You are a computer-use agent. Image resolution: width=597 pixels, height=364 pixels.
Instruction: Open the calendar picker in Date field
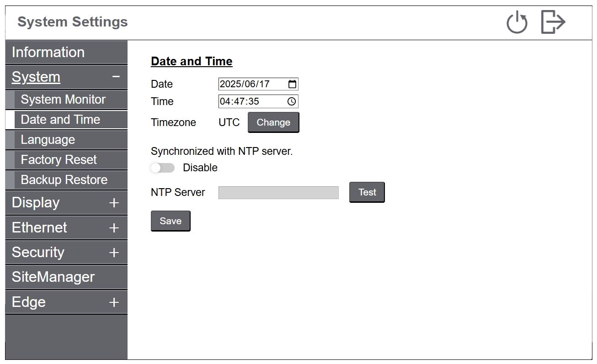(293, 84)
